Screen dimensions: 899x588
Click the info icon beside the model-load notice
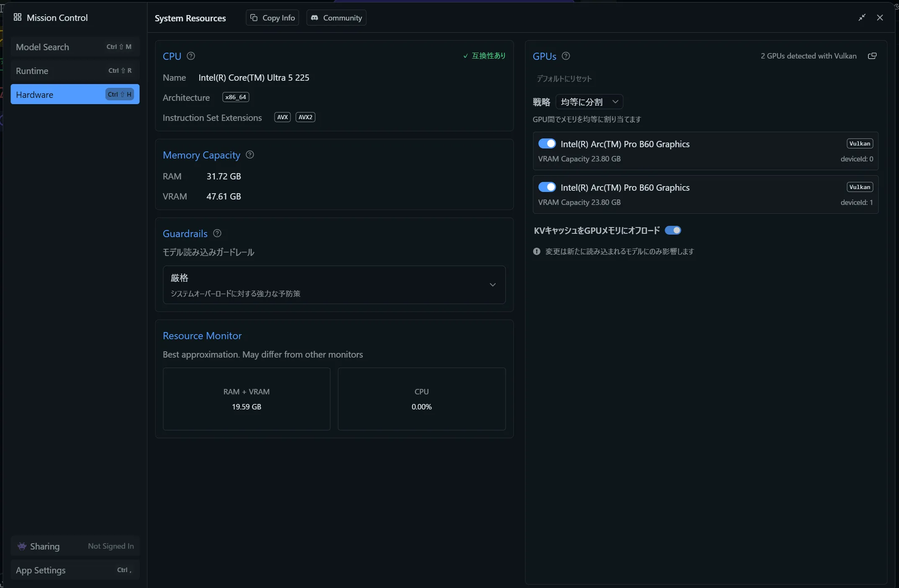(537, 251)
